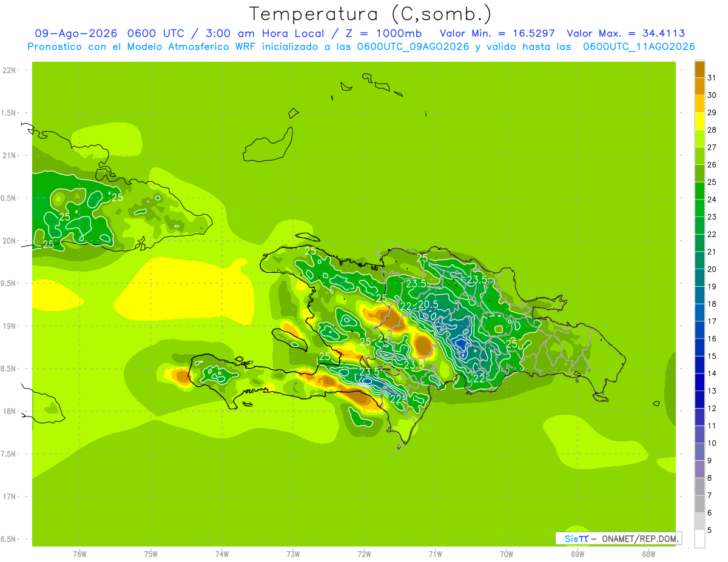This screenshot has width=728, height=562.
Task: Select the "09-Ago-2026 0600 UTC" date text
Action: (110, 33)
